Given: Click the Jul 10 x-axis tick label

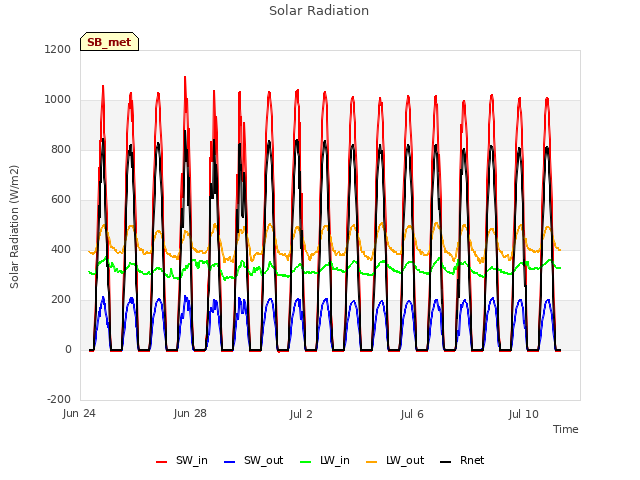Looking at the screenshot, I should point(524,414).
